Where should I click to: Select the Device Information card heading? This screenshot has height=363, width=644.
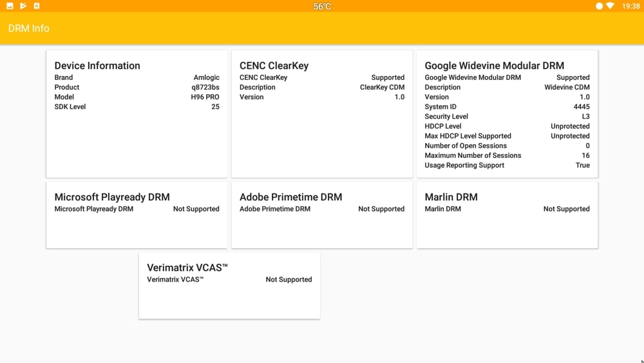click(97, 66)
